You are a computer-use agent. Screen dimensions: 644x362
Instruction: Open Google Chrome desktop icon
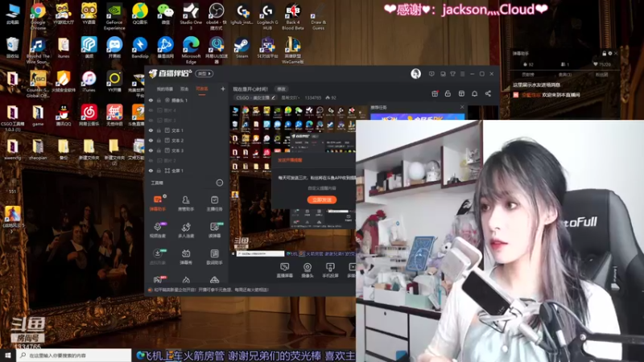38,16
